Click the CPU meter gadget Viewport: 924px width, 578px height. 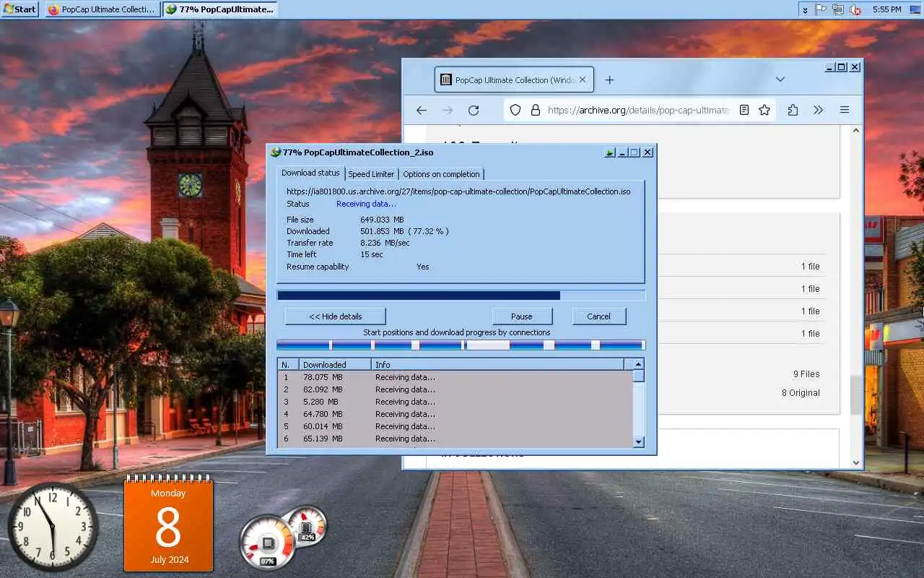pos(268,542)
